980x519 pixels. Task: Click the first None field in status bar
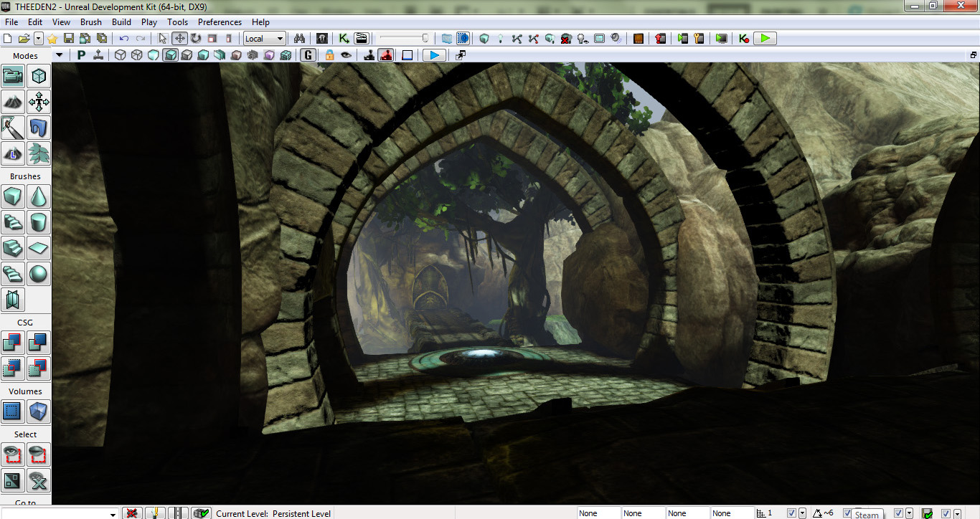pyautogui.click(x=598, y=513)
